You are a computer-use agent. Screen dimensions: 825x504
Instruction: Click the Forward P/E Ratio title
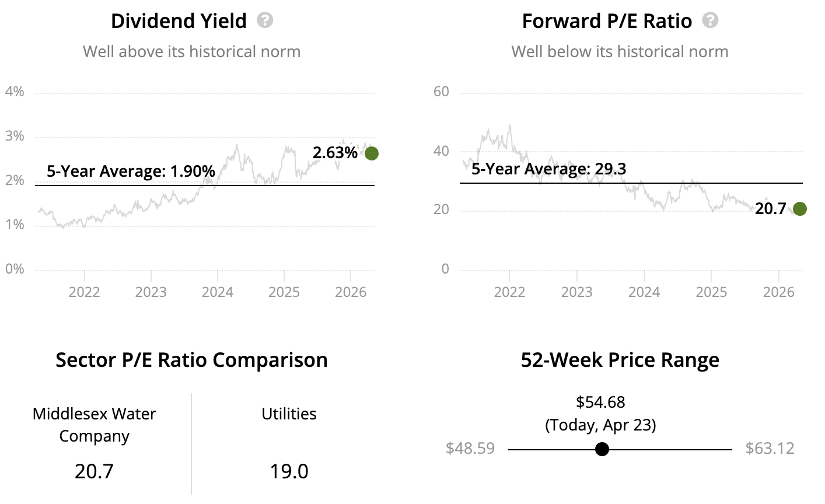[x=607, y=22]
